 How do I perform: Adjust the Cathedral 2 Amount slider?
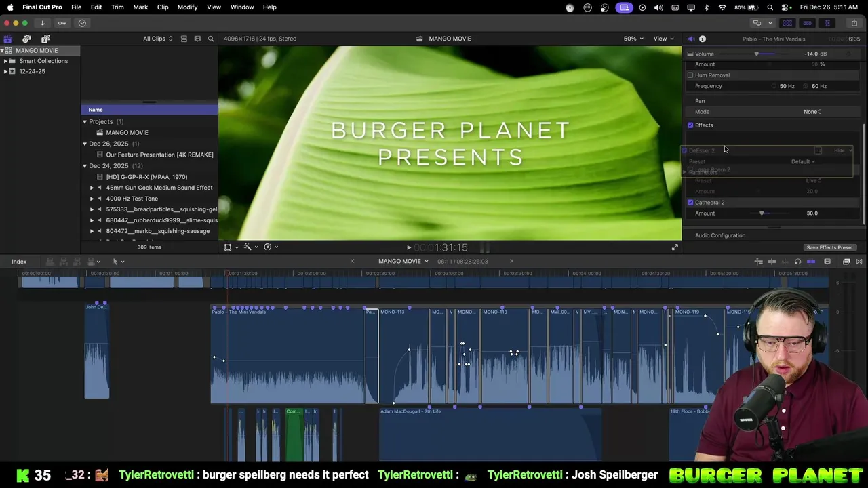762,213
